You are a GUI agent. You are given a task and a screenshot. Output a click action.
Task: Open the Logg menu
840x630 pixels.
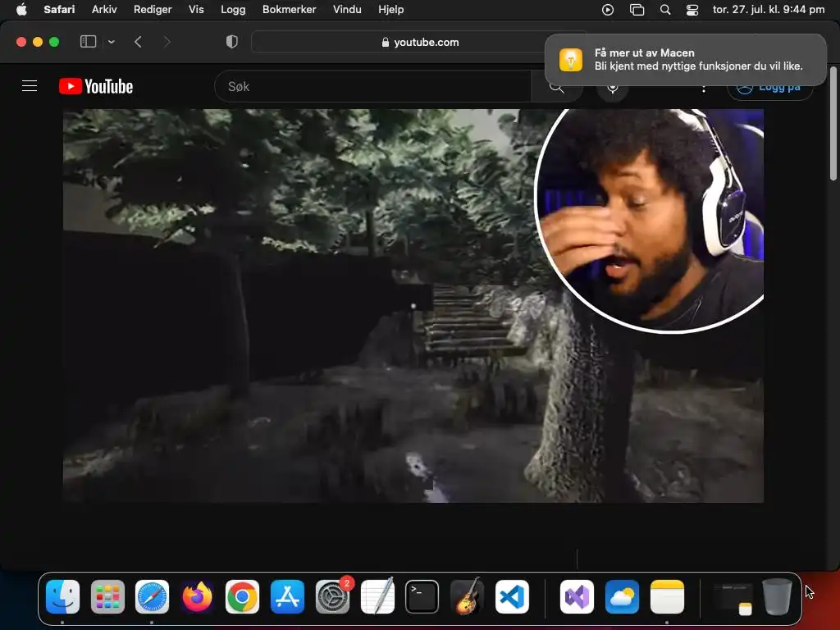coord(233,10)
